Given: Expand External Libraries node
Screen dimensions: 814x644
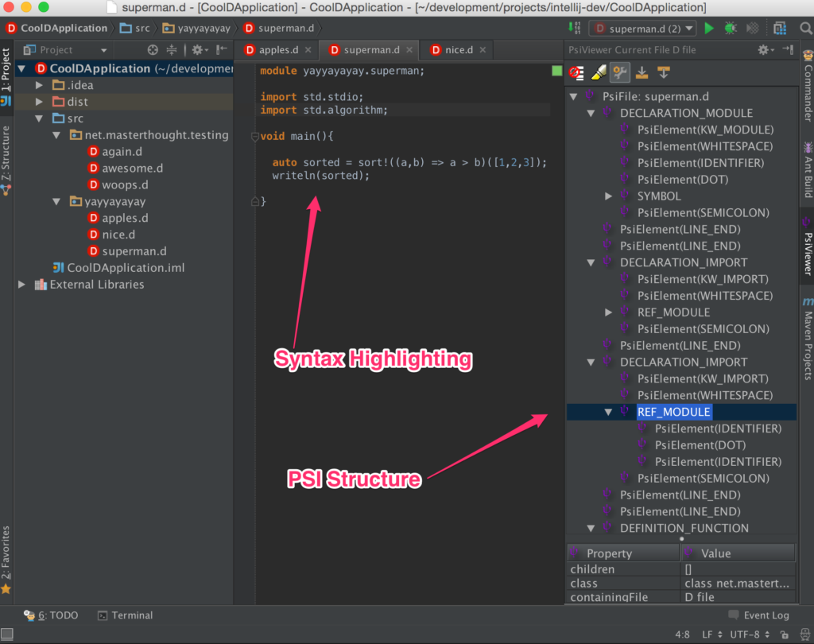Looking at the screenshot, I should 21,285.
